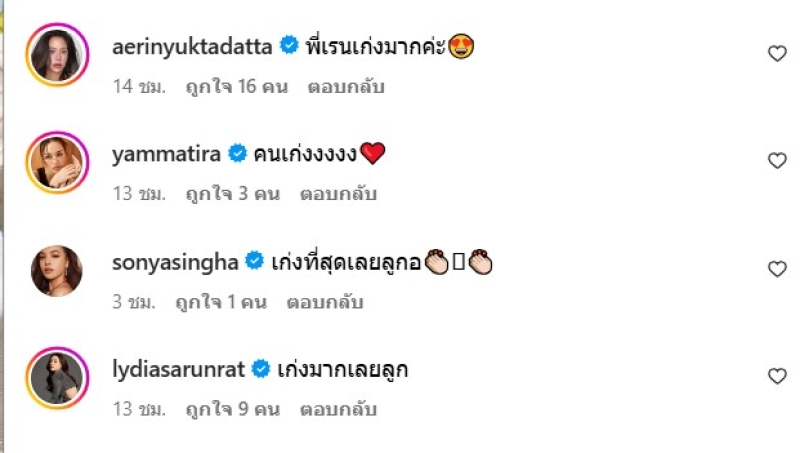
Task: Like yammatira's comment with heart icon
Action: point(777,161)
